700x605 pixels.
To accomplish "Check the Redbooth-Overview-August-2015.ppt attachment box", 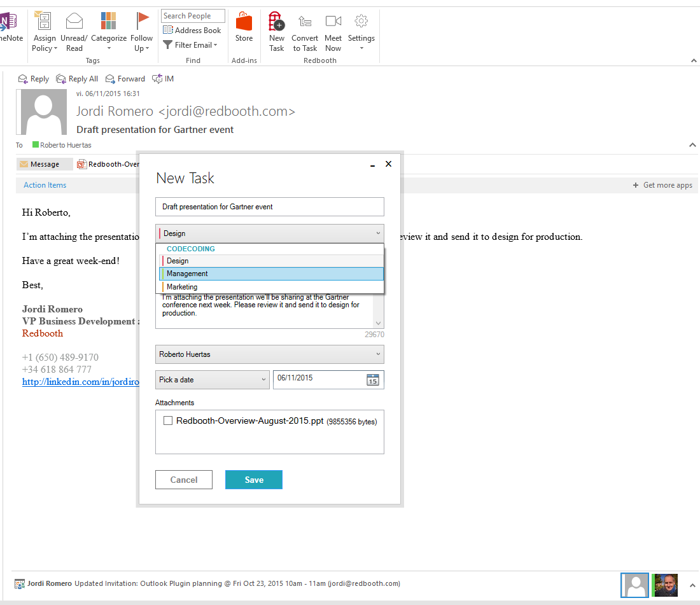I will click(168, 421).
